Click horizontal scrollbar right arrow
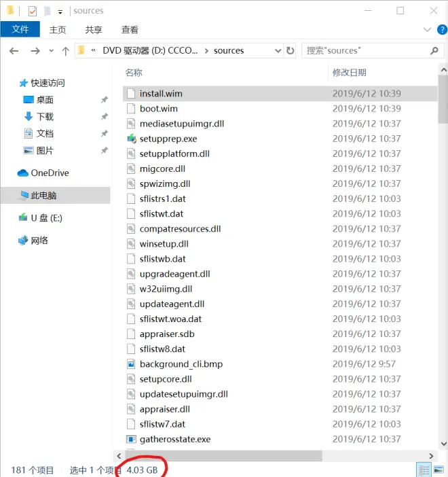 pyautogui.click(x=431, y=456)
